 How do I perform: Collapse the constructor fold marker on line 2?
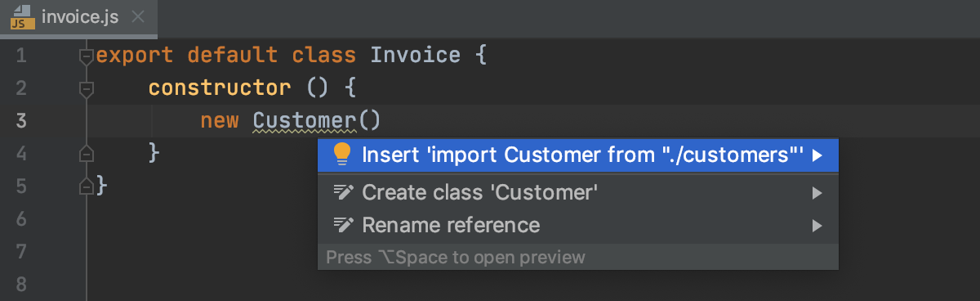pyautogui.click(x=87, y=88)
